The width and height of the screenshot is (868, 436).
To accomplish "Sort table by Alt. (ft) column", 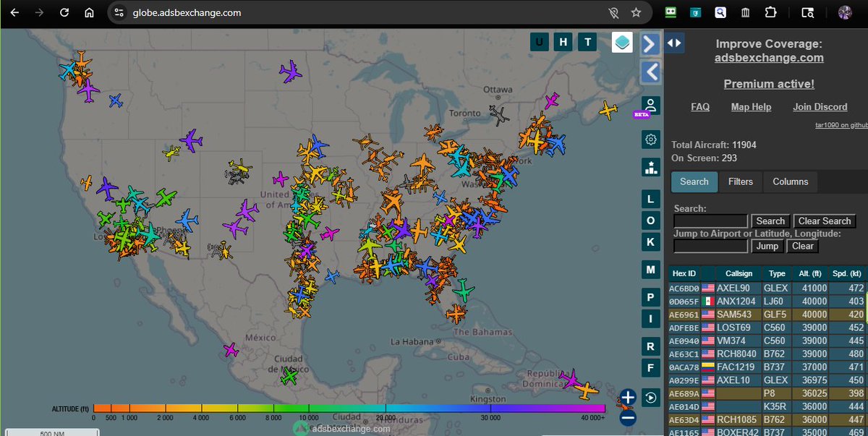I will tap(809, 273).
